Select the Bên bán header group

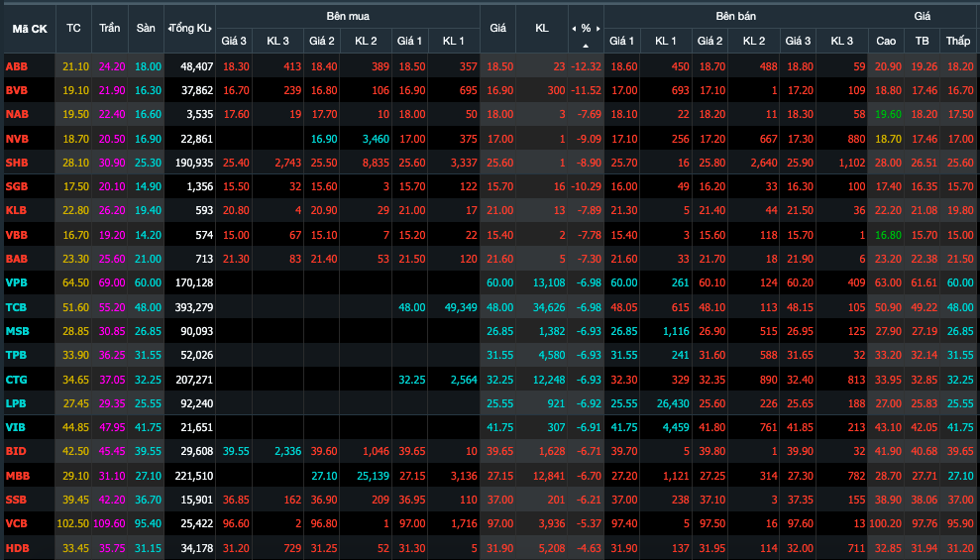click(735, 17)
